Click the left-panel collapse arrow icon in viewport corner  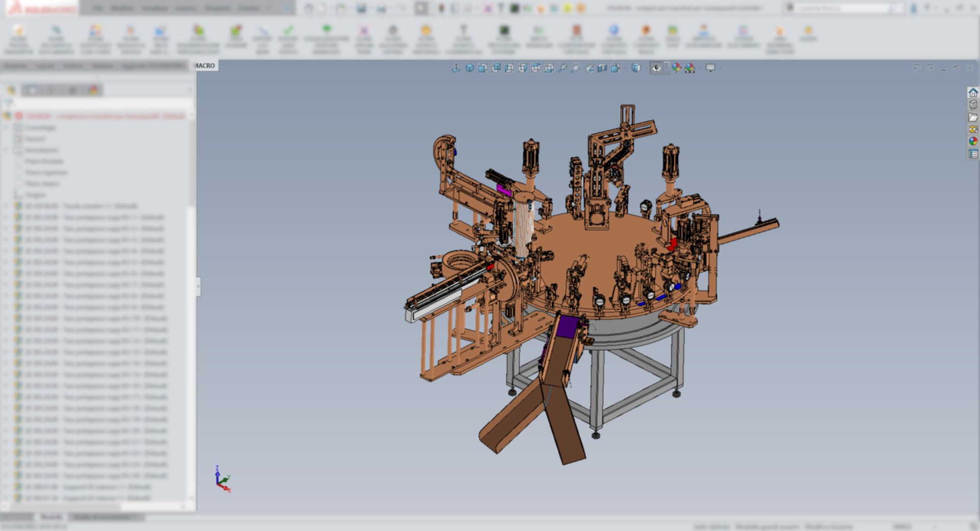[x=917, y=68]
